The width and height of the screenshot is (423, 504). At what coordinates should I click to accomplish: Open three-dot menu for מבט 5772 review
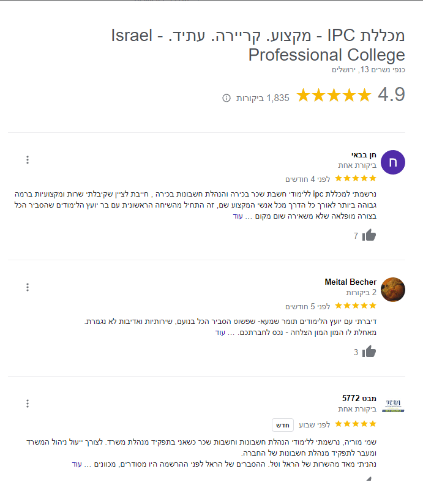pyautogui.click(x=28, y=404)
